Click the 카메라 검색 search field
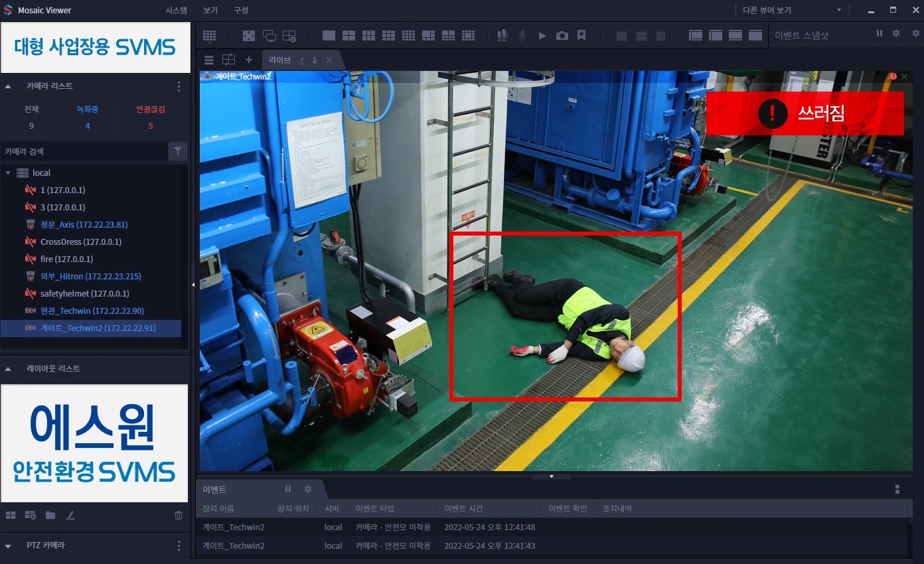924x564 pixels. (83, 151)
